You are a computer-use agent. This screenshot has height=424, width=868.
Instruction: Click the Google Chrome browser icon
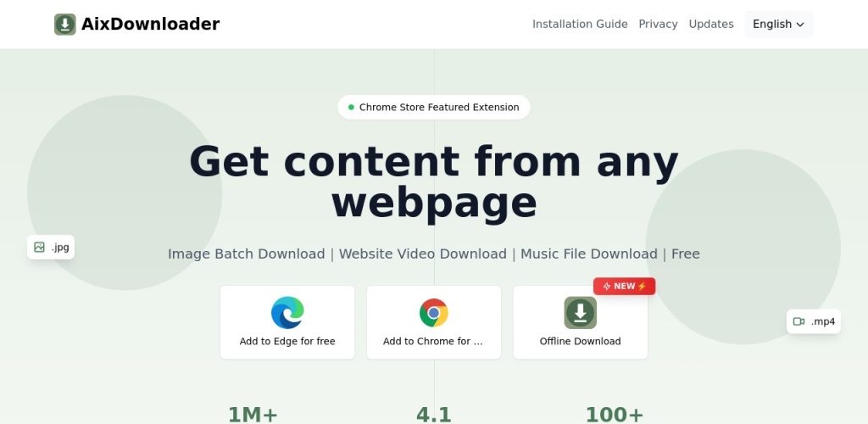tap(433, 313)
